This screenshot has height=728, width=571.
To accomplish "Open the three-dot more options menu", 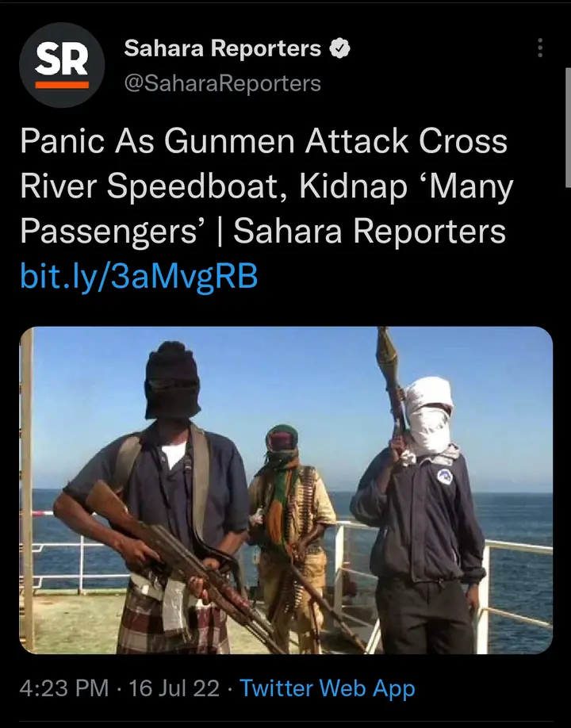I will click(540, 48).
